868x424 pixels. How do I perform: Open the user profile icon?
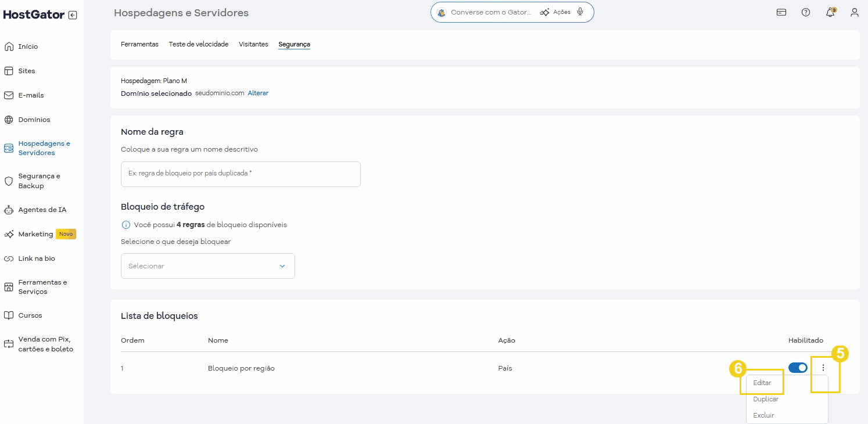[854, 12]
